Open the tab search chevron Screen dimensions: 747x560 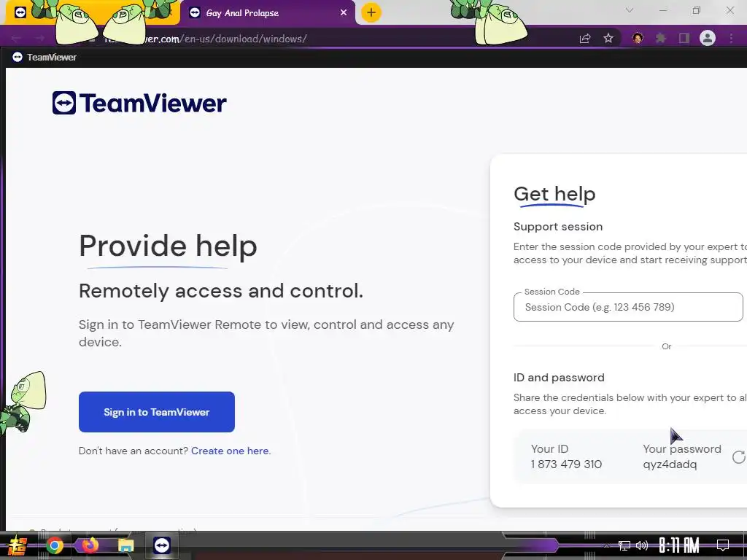(630, 10)
